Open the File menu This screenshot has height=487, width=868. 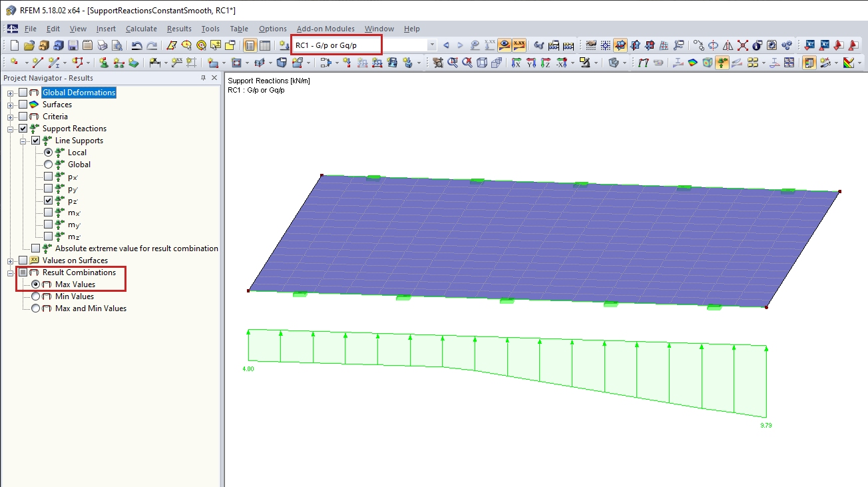click(31, 29)
